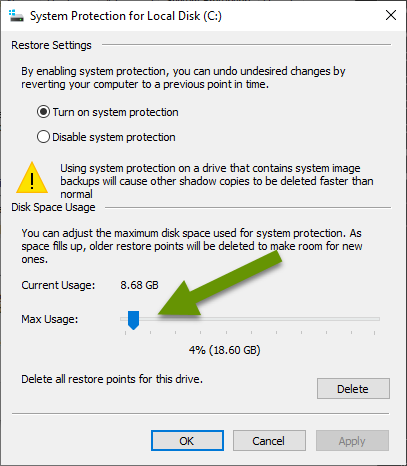The height and width of the screenshot is (466, 407).
Task: Click the 4% (18.60 GB) readout
Action: [225, 350]
